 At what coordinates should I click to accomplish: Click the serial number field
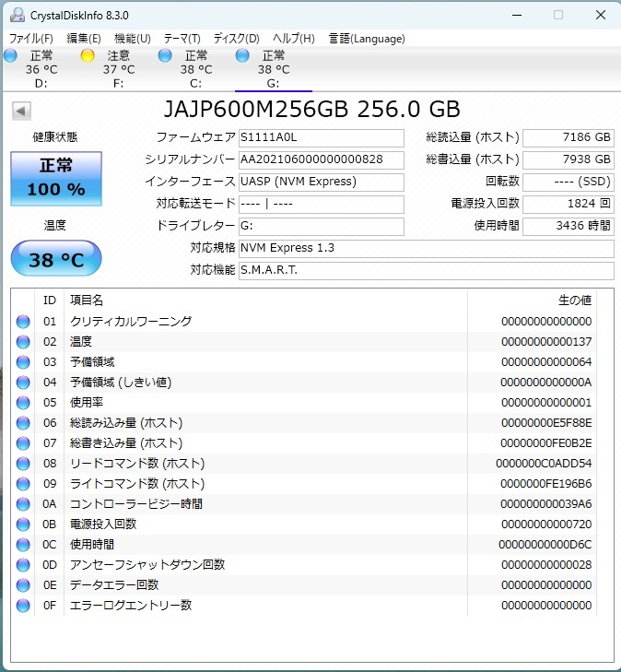pos(320,160)
